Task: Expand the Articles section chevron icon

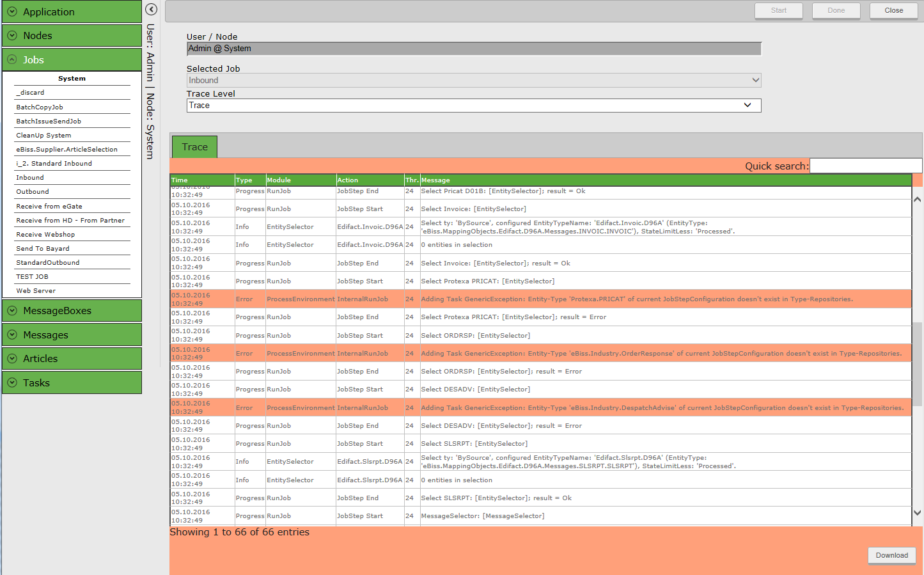Action: click(x=12, y=359)
